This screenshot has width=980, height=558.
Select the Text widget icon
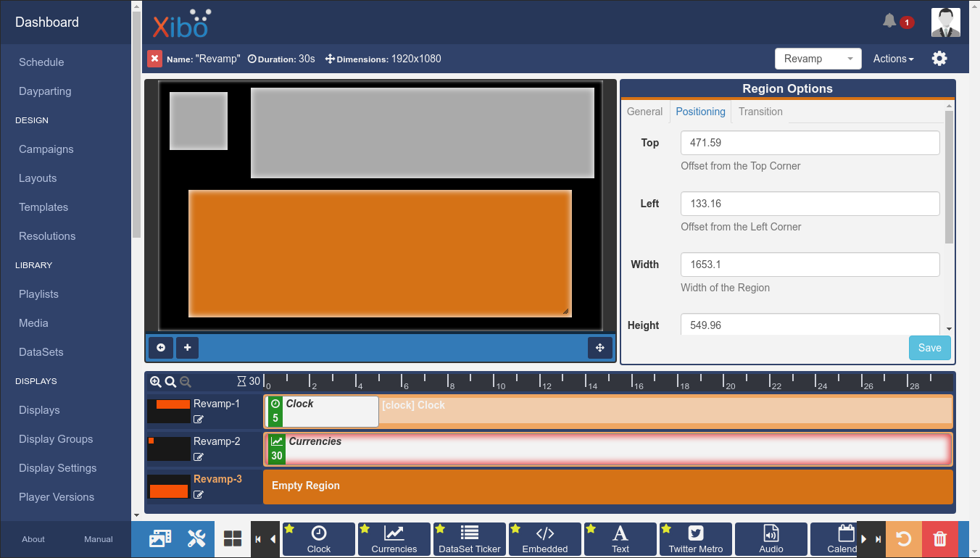pyautogui.click(x=620, y=539)
